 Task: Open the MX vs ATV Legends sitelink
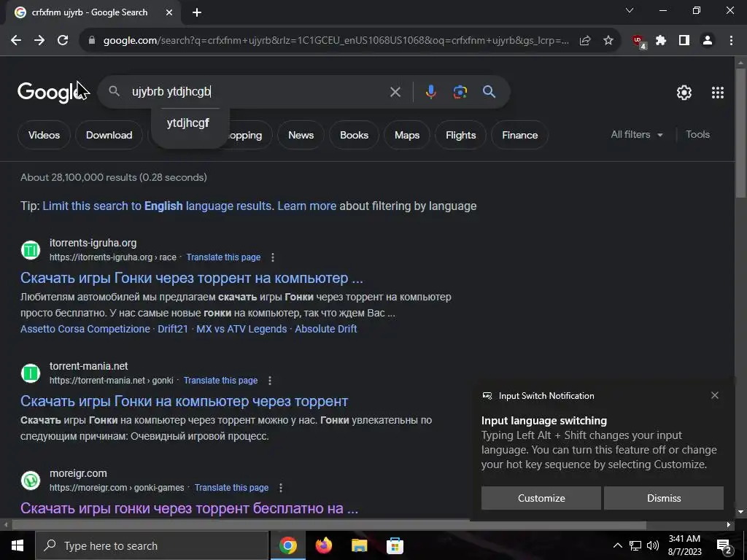click(x=241, y=329)
